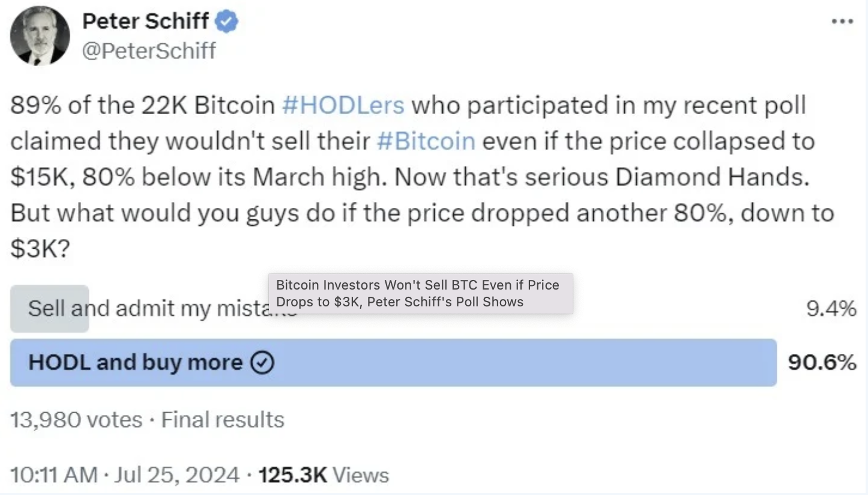
Task: Open the @PeterSchiff handle link
Action: 148,50
